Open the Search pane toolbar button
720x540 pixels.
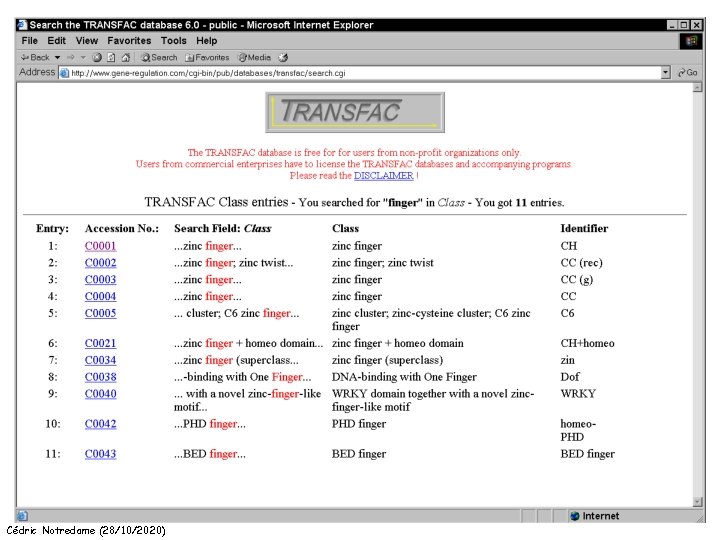coord(159,57)
